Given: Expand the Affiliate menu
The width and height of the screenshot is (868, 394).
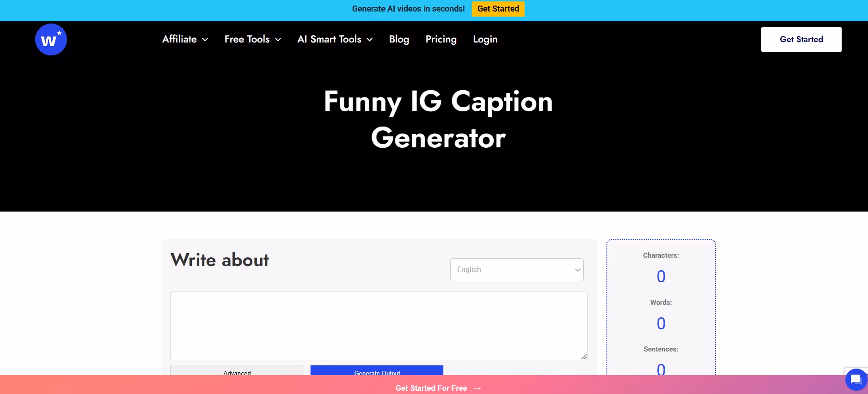Looking at the screenshot, I should tap(185, 39).
